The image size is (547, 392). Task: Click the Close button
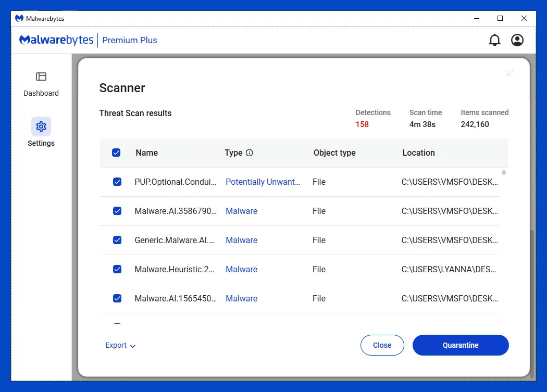(382, 345)
